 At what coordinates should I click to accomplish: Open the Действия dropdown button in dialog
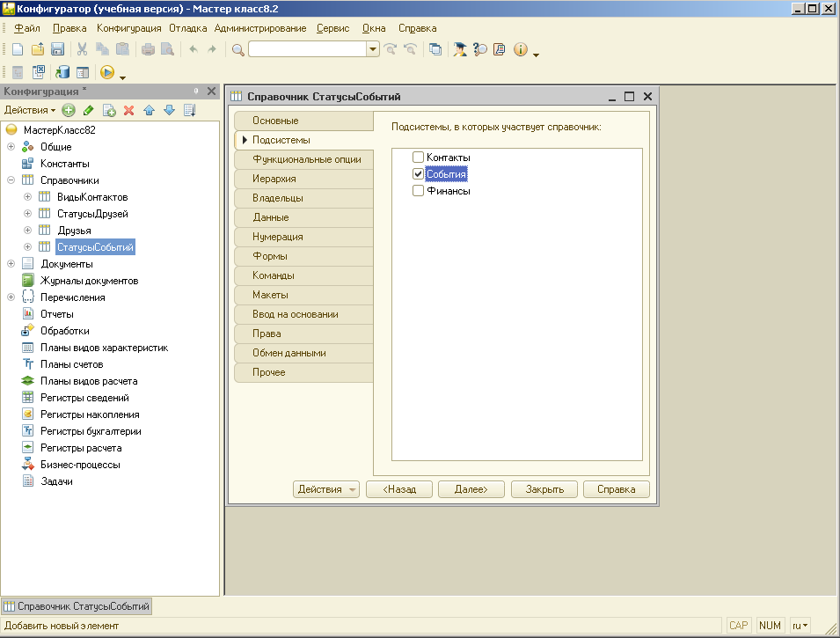(326, 489)
